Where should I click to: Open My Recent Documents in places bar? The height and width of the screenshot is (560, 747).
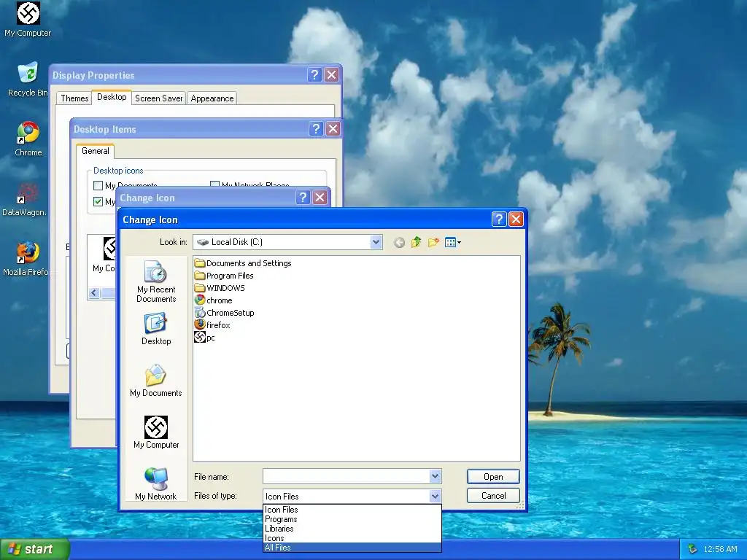click(x=156, y=281)
